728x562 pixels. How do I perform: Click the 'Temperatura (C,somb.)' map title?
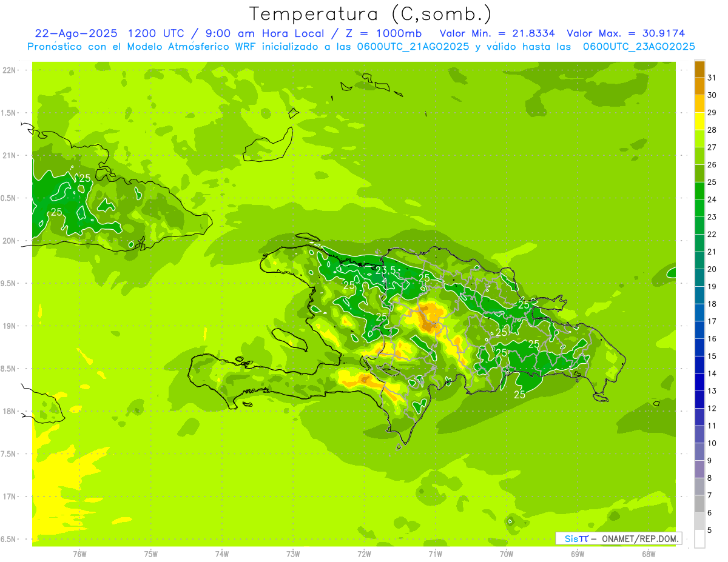[371, 14]
